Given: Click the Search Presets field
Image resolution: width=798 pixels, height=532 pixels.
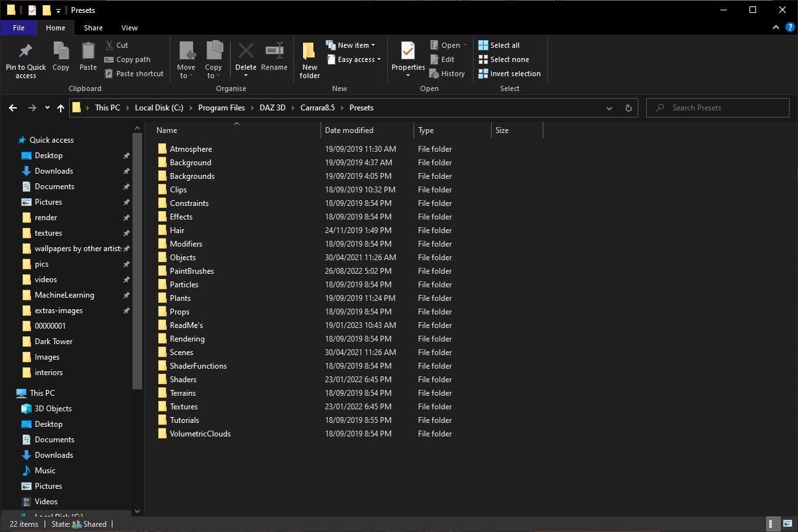Looking at the screenshot, I should click(x=717, y=108).
